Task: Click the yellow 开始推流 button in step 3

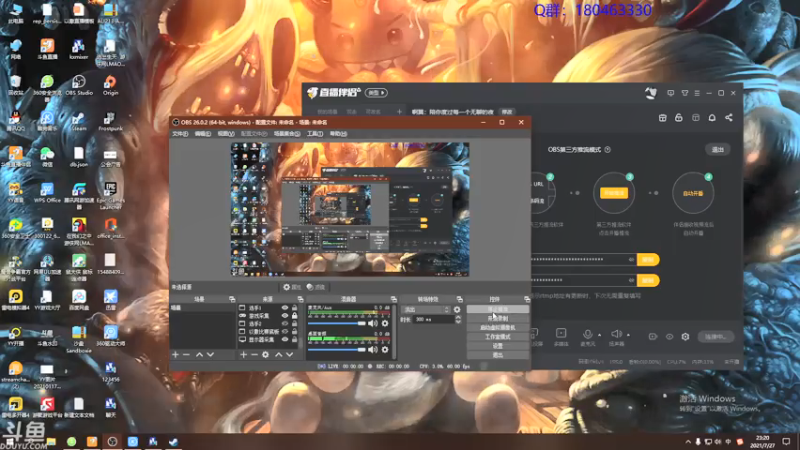Action: coord(614,193)
